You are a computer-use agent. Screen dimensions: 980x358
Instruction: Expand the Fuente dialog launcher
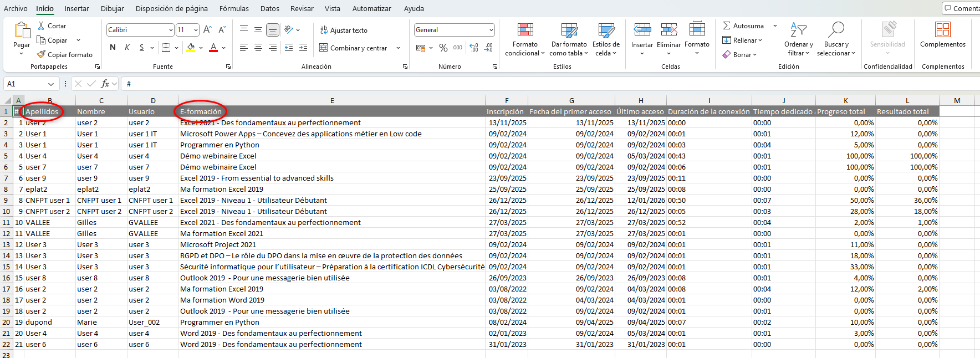point(228,67)
